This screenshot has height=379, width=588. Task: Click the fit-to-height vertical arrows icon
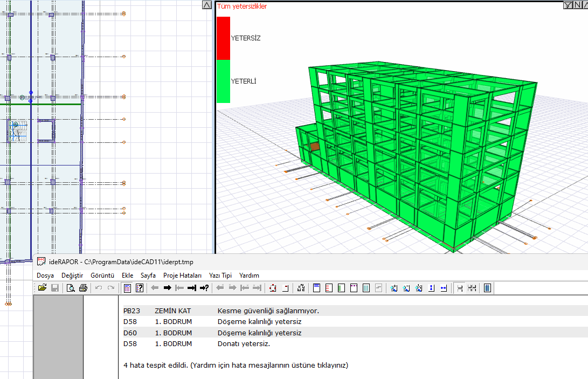point(431,288)
